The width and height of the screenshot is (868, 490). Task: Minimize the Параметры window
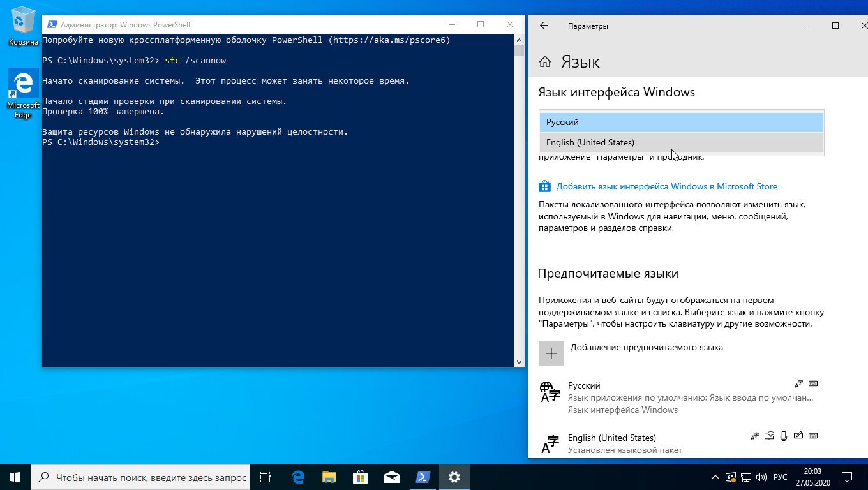(x=807, y=26)
